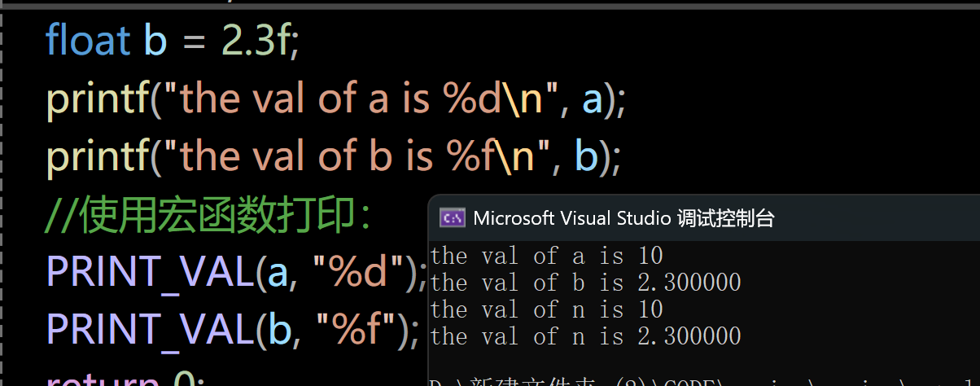The image size is (980, 386).
Task: Click the code line 'float b = 2.3f;'
Action: tap(173, 41)
